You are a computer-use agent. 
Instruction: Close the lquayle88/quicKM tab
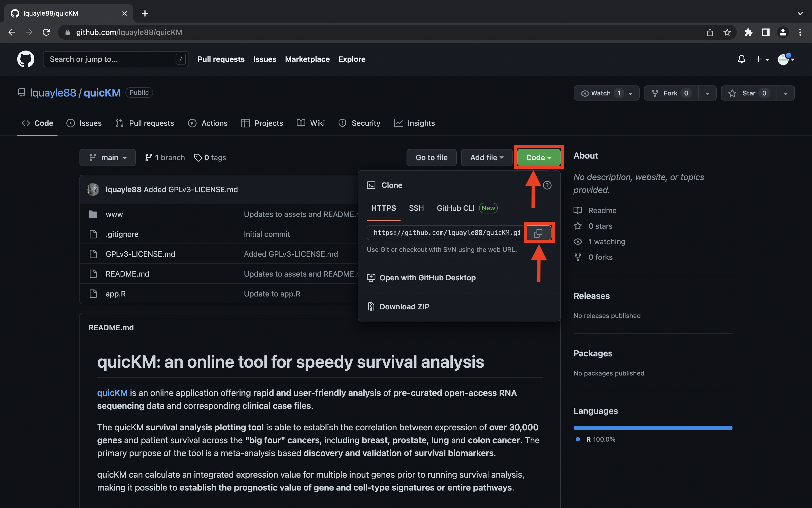pos(125,13)
